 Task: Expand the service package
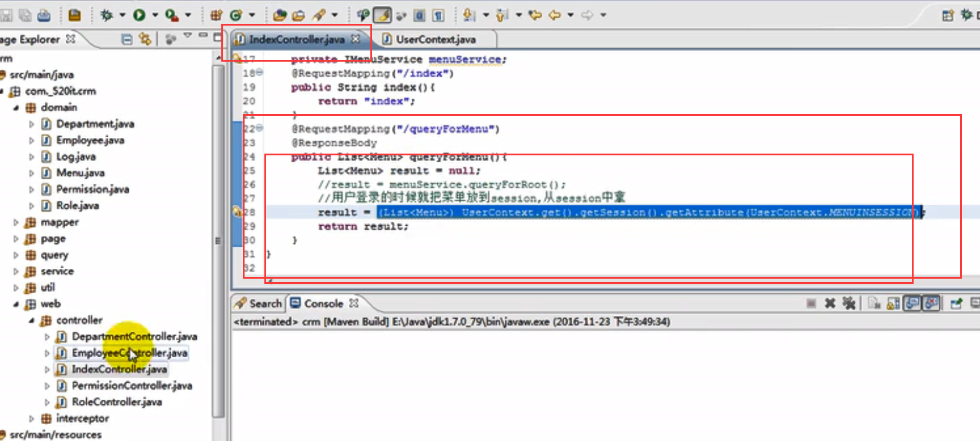pos(16,271)
